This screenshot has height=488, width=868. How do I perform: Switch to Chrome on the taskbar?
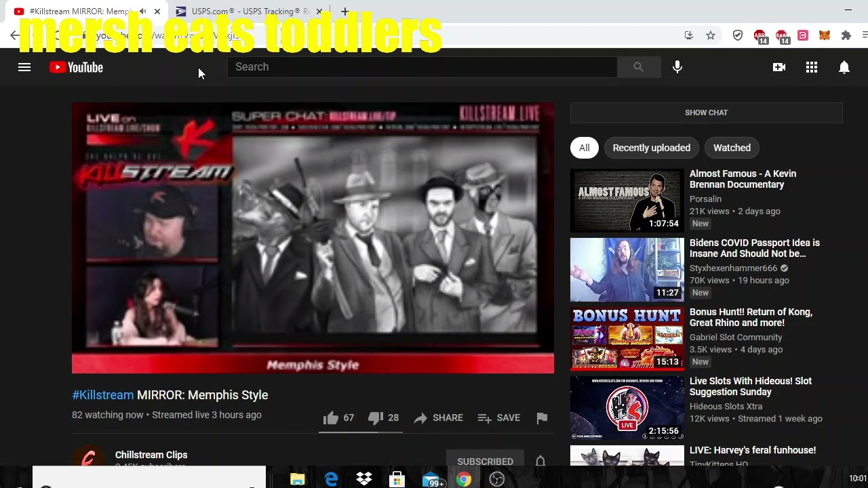pos(464,480)
